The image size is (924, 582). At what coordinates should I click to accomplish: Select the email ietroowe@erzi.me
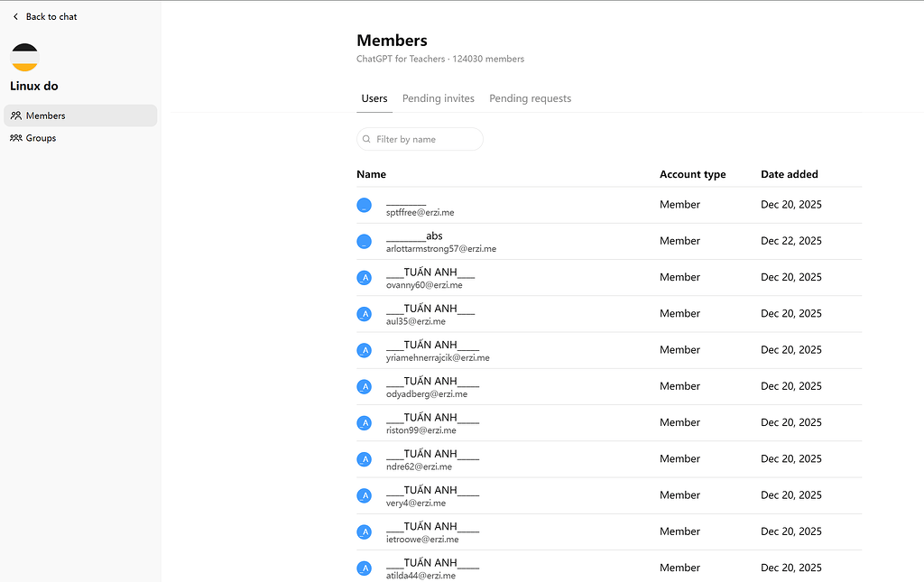[422, 540]
